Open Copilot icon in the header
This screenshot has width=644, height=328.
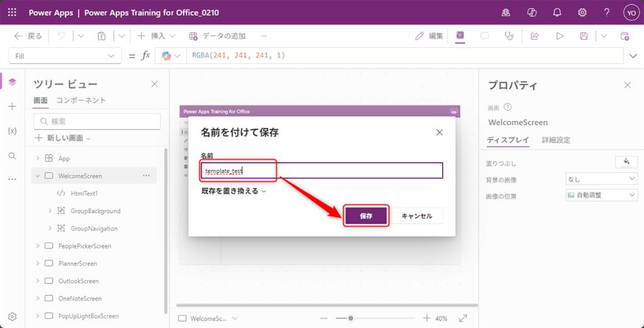[x=532, y=13]
